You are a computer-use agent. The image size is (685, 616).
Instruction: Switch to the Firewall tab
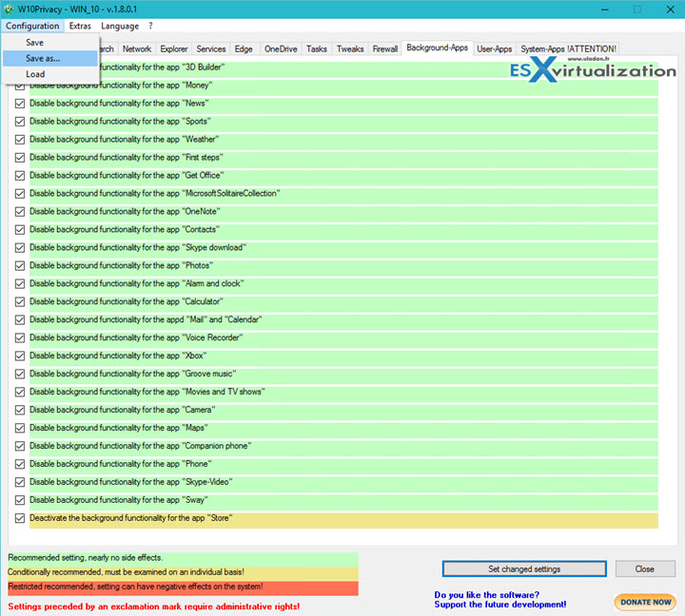(x=385, y=48)
